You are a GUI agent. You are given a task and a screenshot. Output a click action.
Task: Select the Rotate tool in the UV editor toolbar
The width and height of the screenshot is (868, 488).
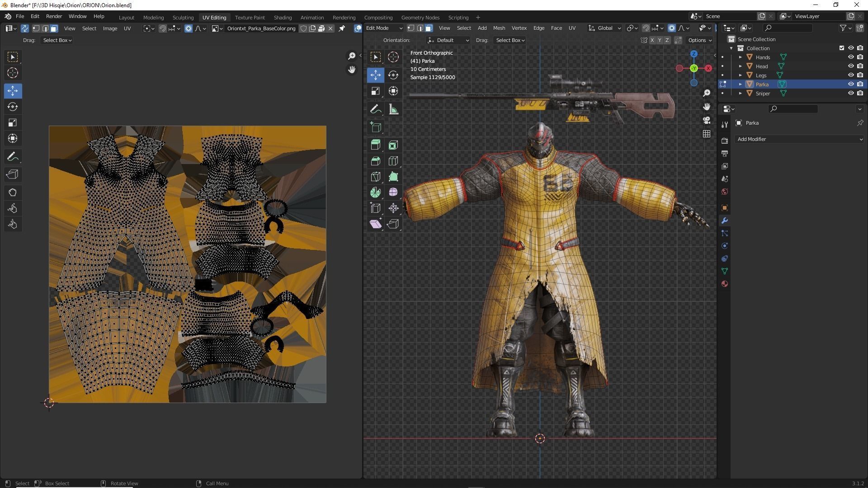pos(13,107)
